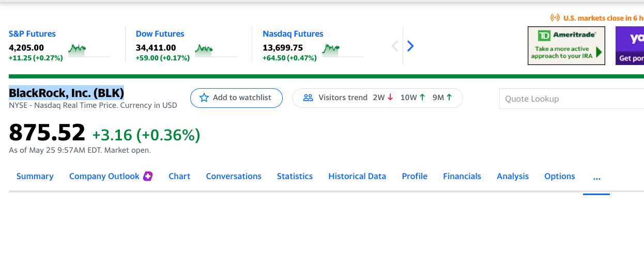Select the Statistics tab
Screen dimensions: 644x272
click(295, 176)
